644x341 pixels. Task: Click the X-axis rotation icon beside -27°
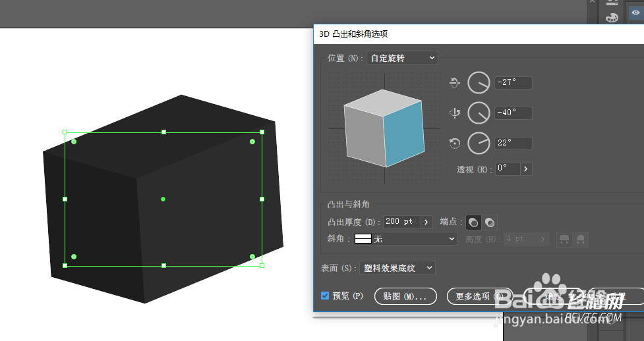[454, 82]
